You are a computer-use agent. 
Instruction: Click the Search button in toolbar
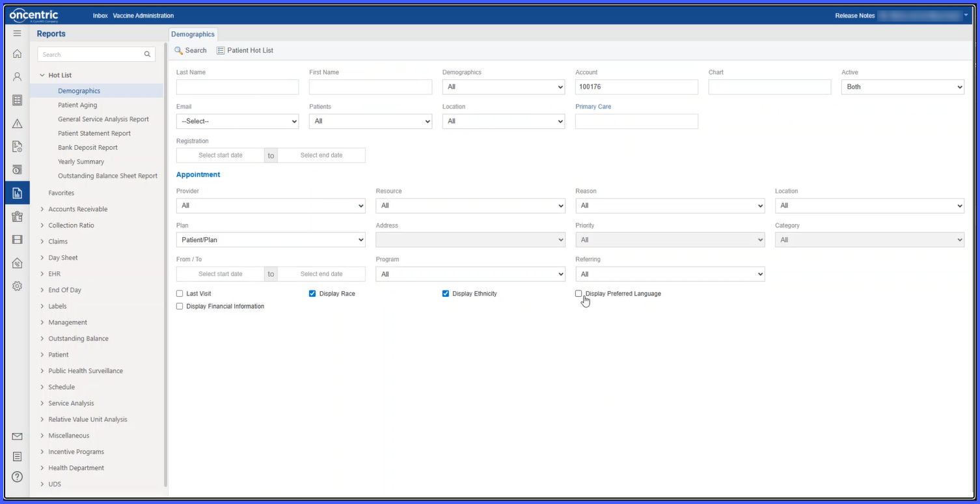(191, 50)
